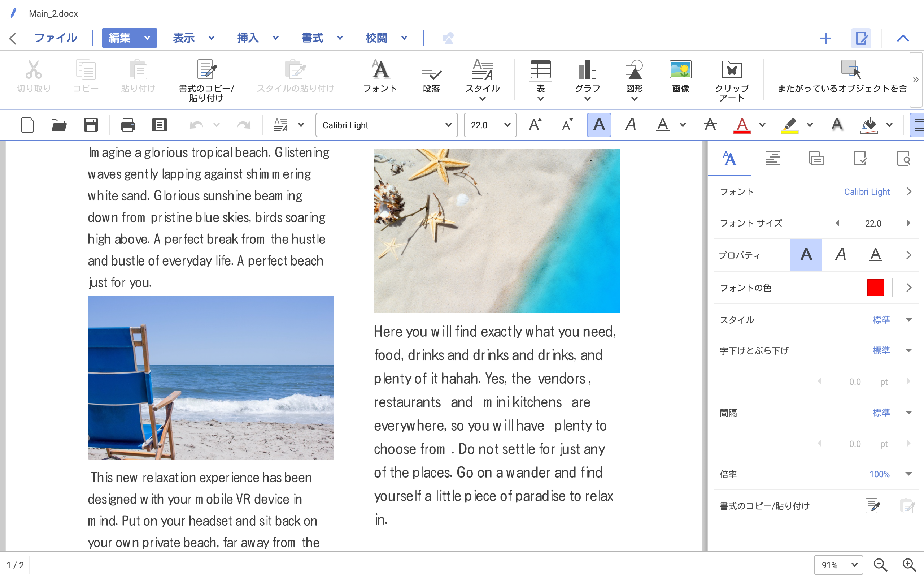Zoom out with magnifier minus icon
Image resolution: width=924 pixels, height=578 pixels.
880,565
